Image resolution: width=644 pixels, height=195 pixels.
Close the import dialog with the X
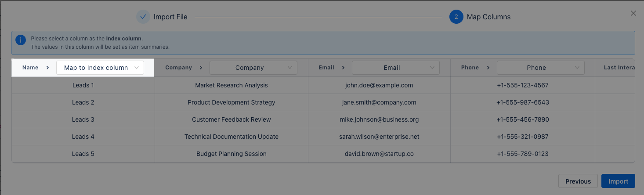click(x=633, y=13)
